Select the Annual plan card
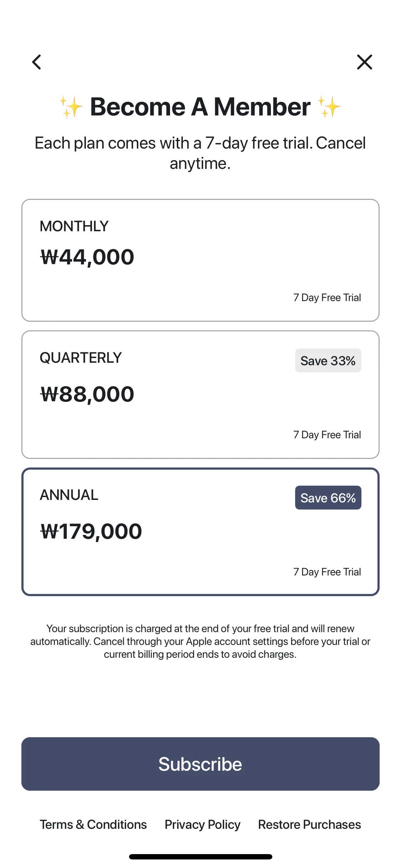Image resolution: width=401 pixels, height=868 pixels. [x=200, y=532]
